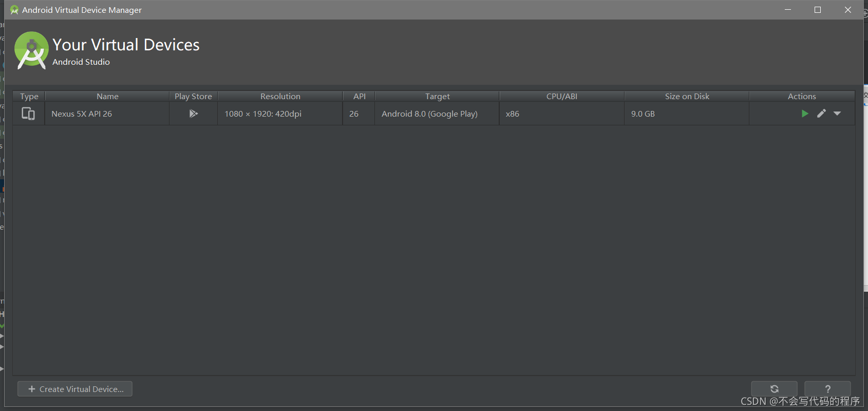Click the Android Studio logo in header
Viewport: 868px width, 411px height.
coord(31,50)
